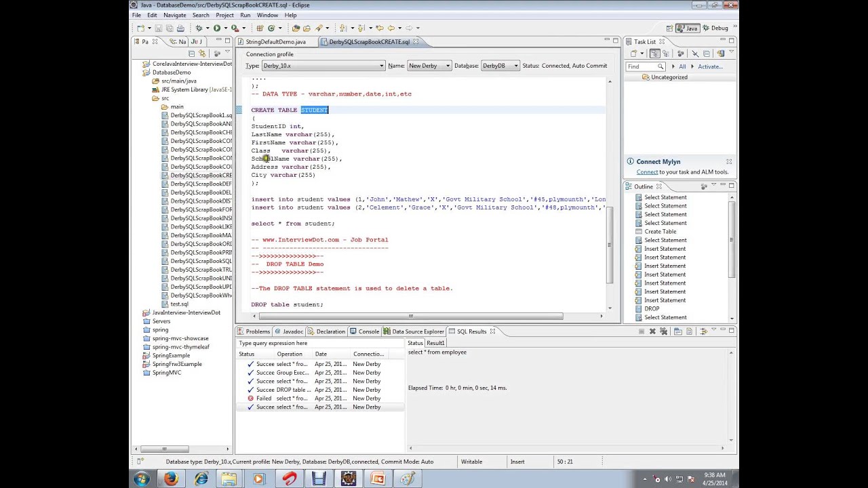Click the Open Type toolbar icon
Screen dimensions: 868x488
coord(296,28)
